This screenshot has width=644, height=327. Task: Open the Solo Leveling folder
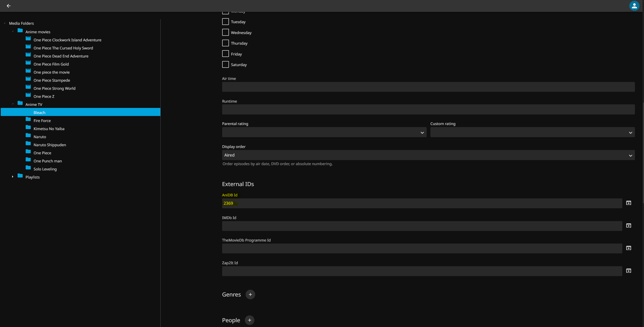tap(45, 169)
